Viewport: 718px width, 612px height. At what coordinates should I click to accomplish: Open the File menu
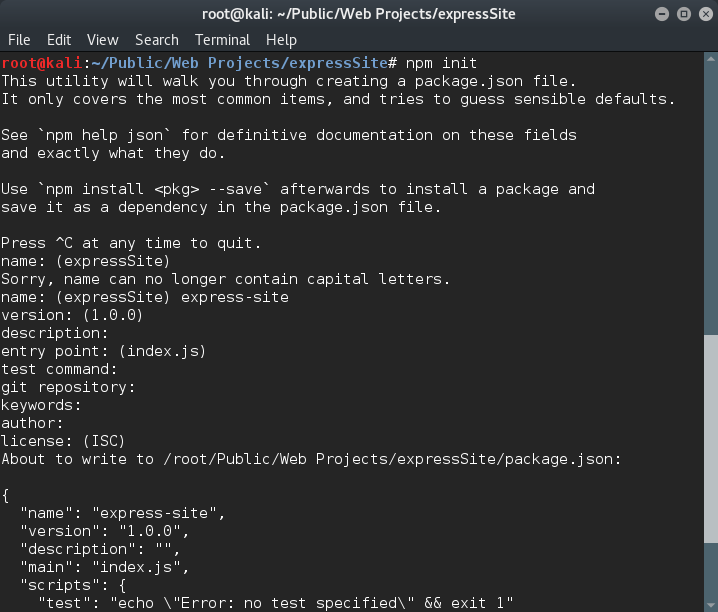pos(19,40)
